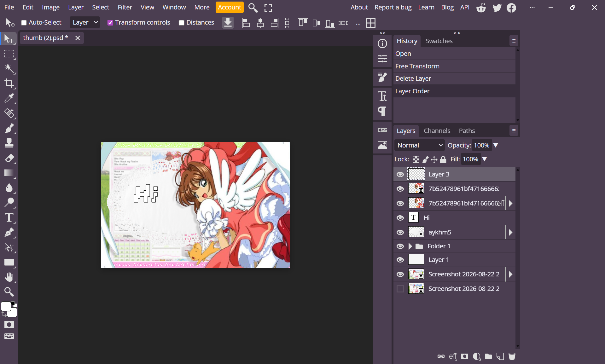Expand Folder 1 contents
This screenshot has width=605, height=364.
[410, 246]
